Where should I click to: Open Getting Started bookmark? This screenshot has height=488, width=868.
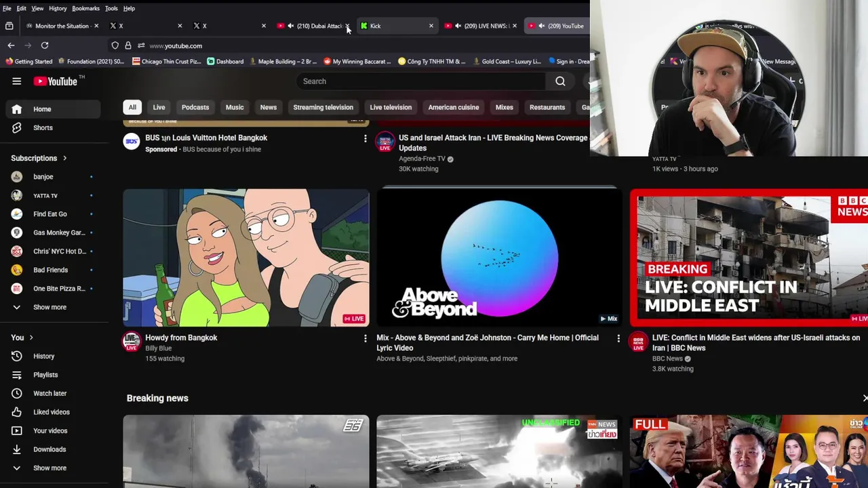(x=29, y=62)
